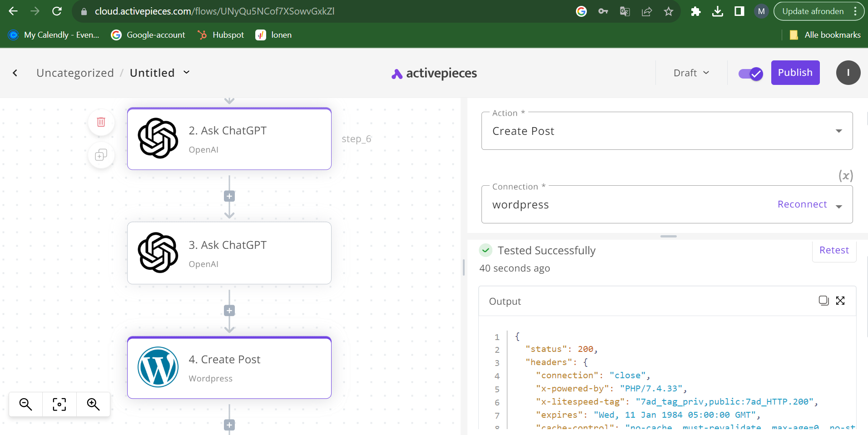Add step below 4. Create Post
Viewport: 868px width, 435px height.
point(229,425)
